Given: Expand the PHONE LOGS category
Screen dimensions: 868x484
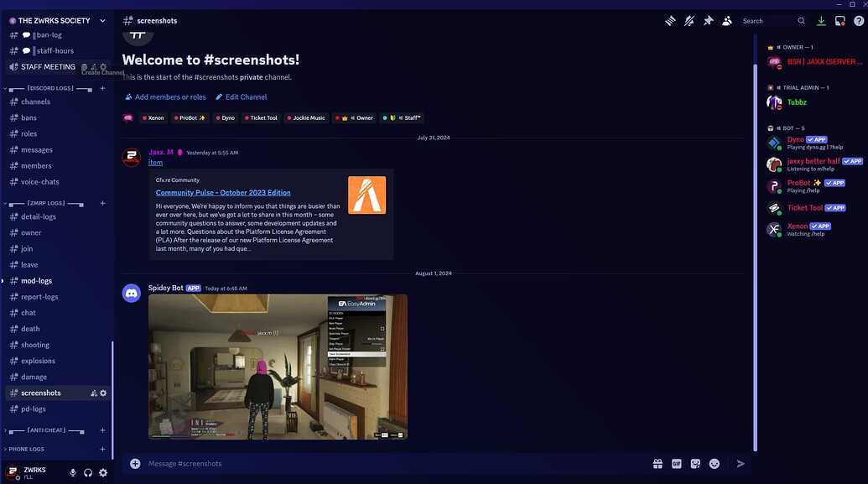Looking at the screenshot, I should click(x=35, y=449).
